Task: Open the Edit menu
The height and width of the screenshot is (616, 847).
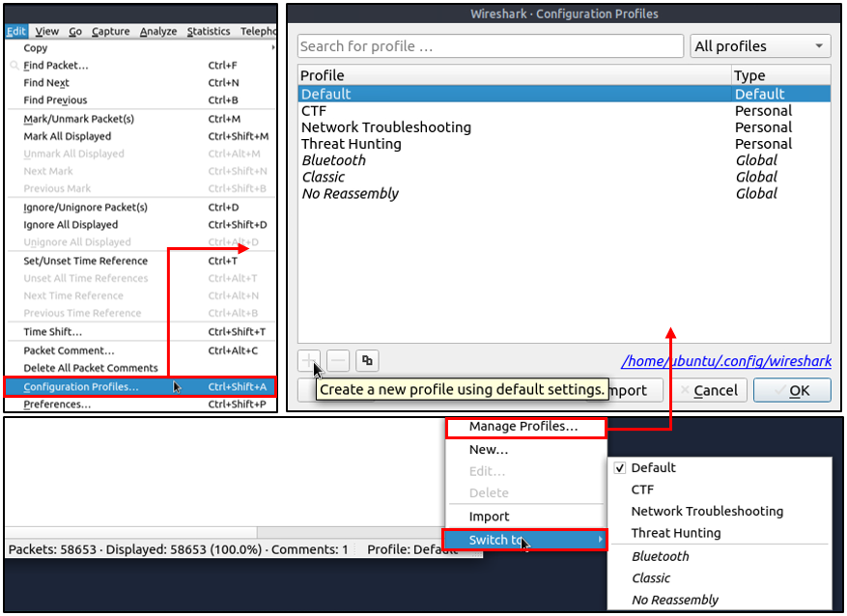Action: click(16, 31)
